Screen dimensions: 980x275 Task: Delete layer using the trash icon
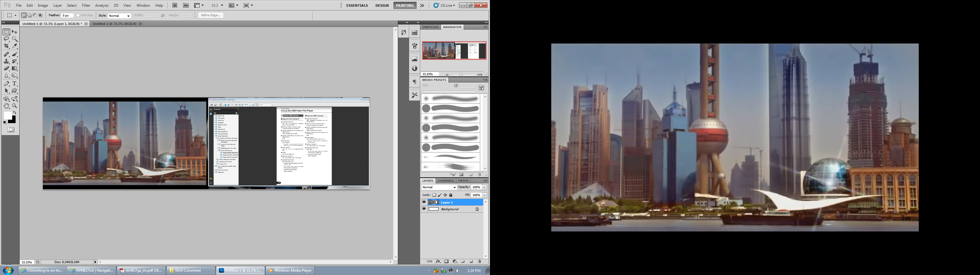pos(479,261)
